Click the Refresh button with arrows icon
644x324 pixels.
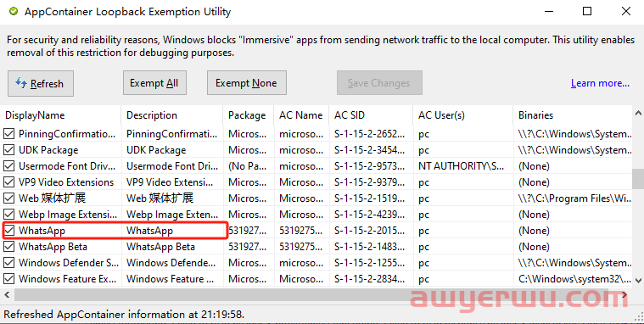click(x=41, y=83)
